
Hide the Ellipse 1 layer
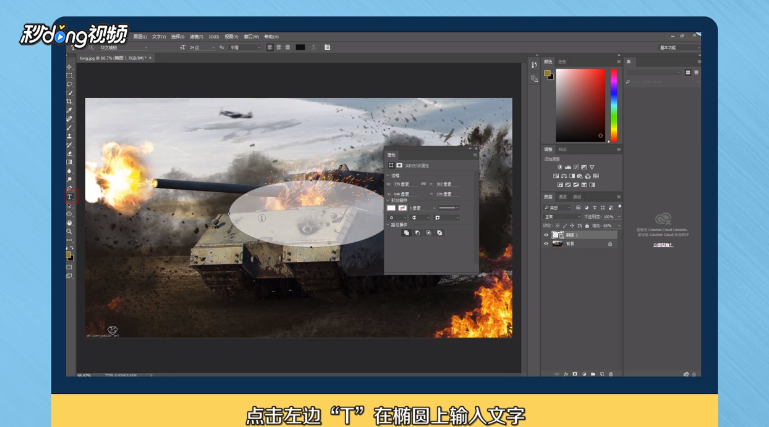click(x=546, y=235)
